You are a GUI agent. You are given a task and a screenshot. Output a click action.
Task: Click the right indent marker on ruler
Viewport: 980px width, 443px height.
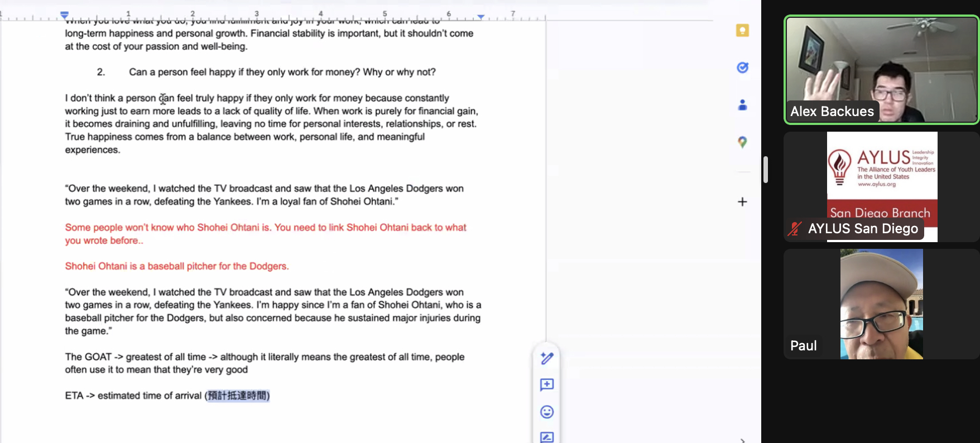(x=481, y=17)
